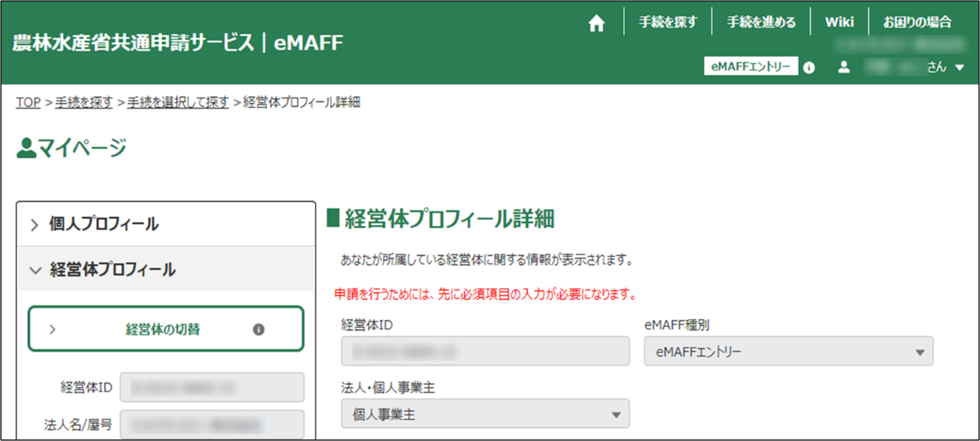This screenshot has height=441, width=980.
Task: Open the 法人・個人事業主 dropdown
Action: point(485,414)
